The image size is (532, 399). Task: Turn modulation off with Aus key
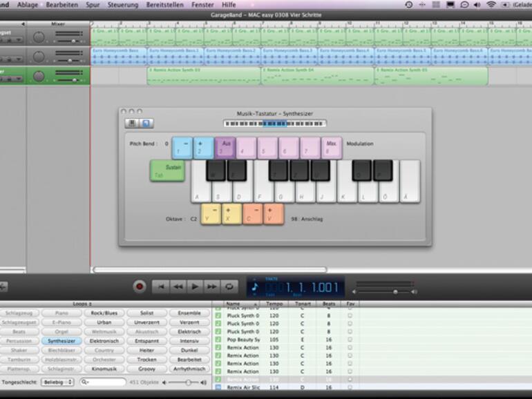point(225,148)
